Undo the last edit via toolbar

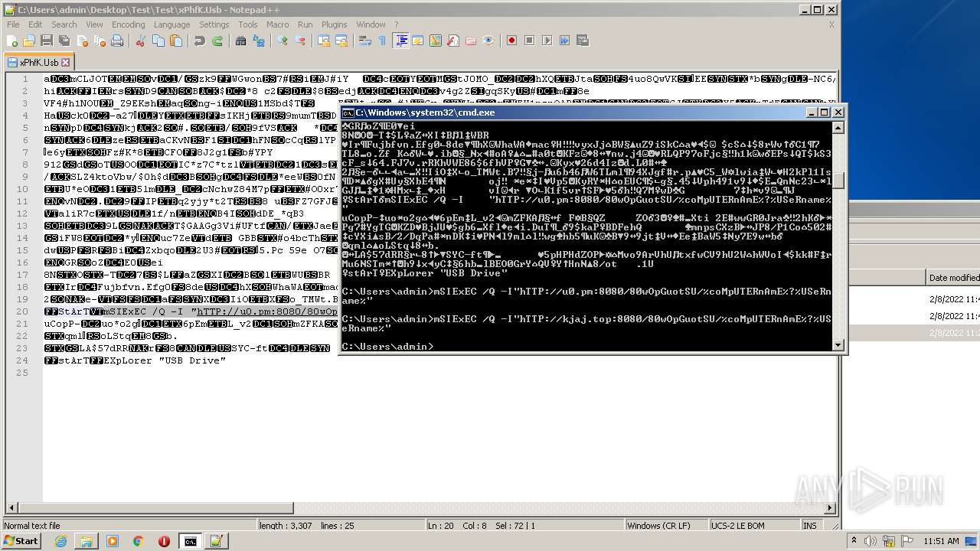[x=200, y=41]
